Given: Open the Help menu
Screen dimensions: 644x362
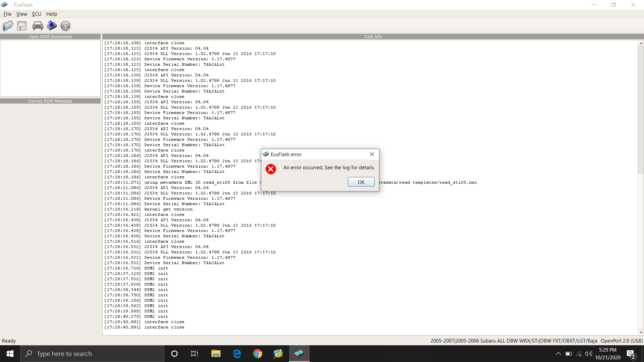Looking at the screenshot, I should [52, 14].
